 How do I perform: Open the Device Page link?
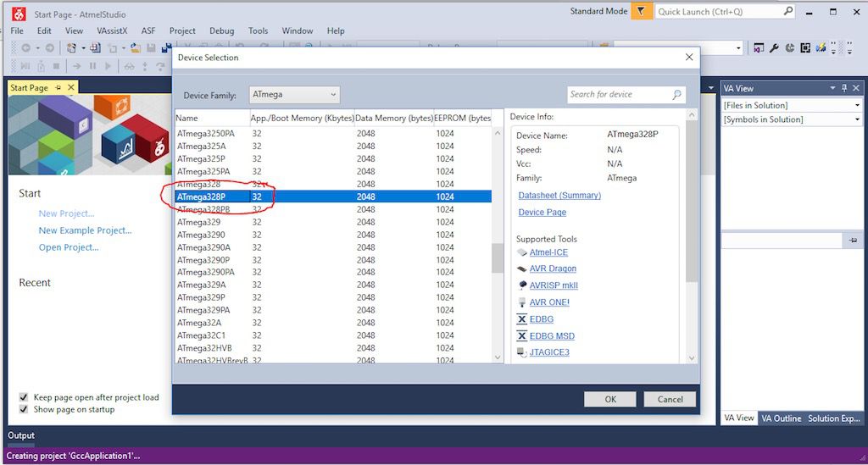[542, 213]
